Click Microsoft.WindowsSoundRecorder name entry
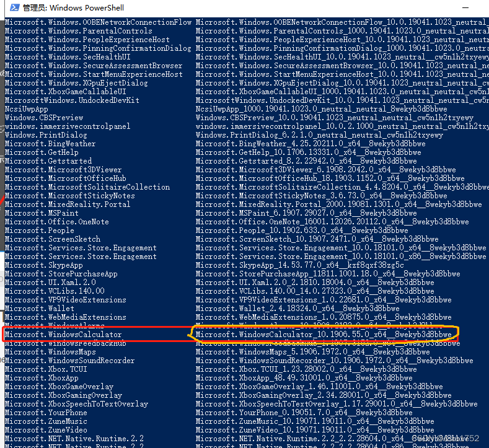489x448 pixels. click(69, 361)
